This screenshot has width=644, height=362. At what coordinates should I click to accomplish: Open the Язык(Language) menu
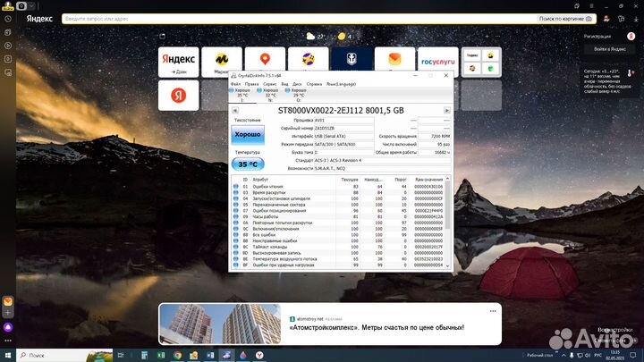(341, 84)
